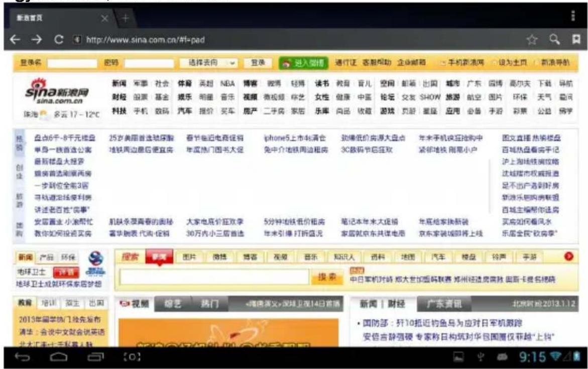This screenshot has width=588, height=369.
Task: Click the Sina search text box
Action: pos(214,277)
